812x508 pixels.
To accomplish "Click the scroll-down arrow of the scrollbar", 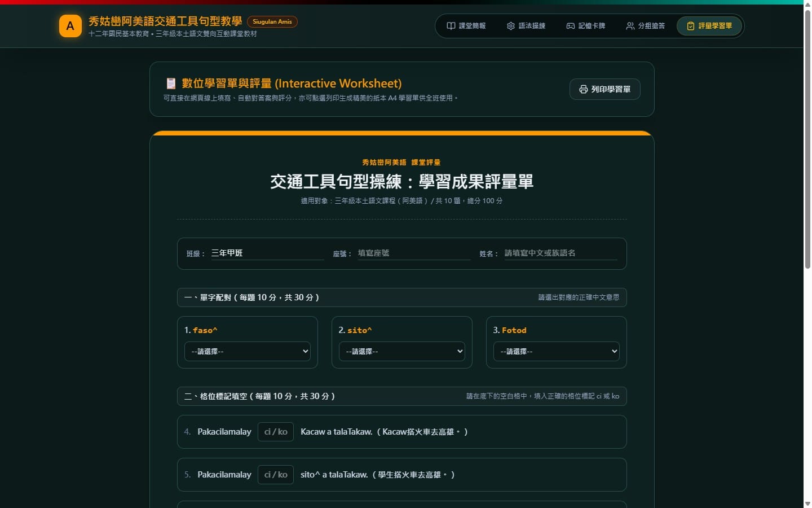I will tap(807, 503).
